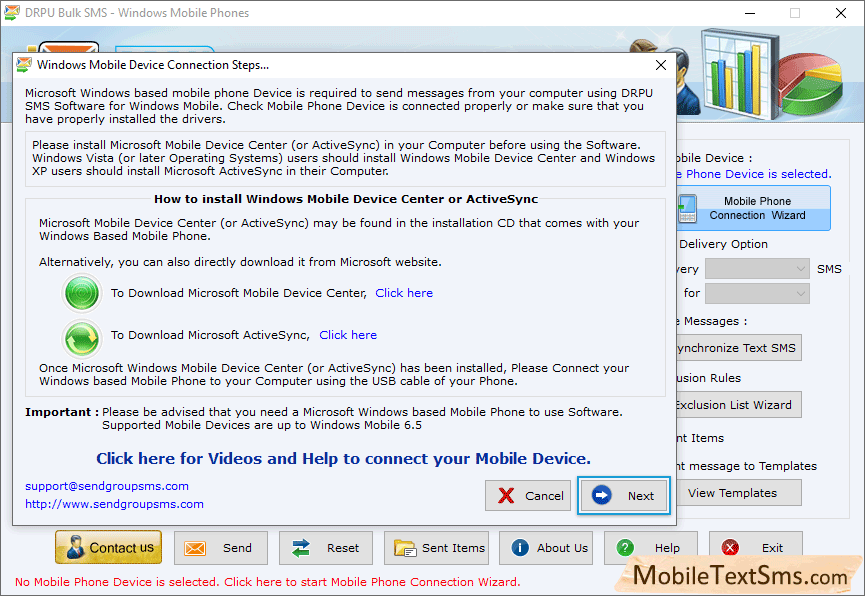Click the green arrows Reset icon
865x596 pixels.
click(x=301, y=548)
